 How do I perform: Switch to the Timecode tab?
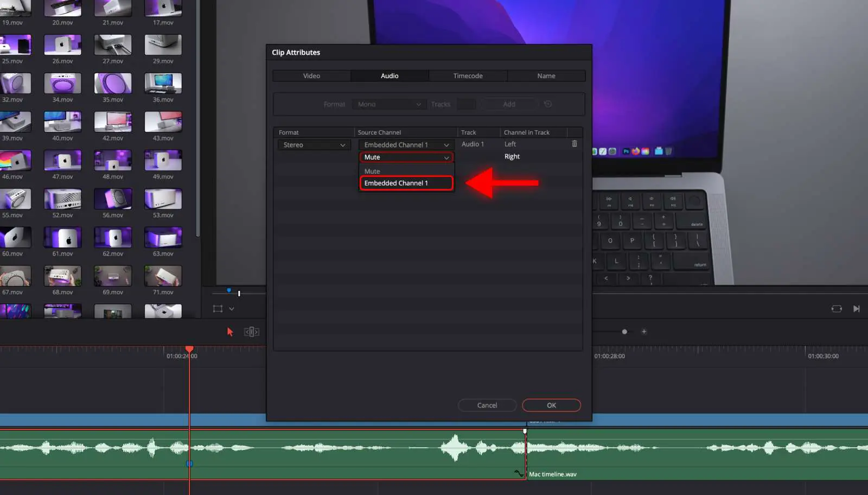[x=468, y=75]
